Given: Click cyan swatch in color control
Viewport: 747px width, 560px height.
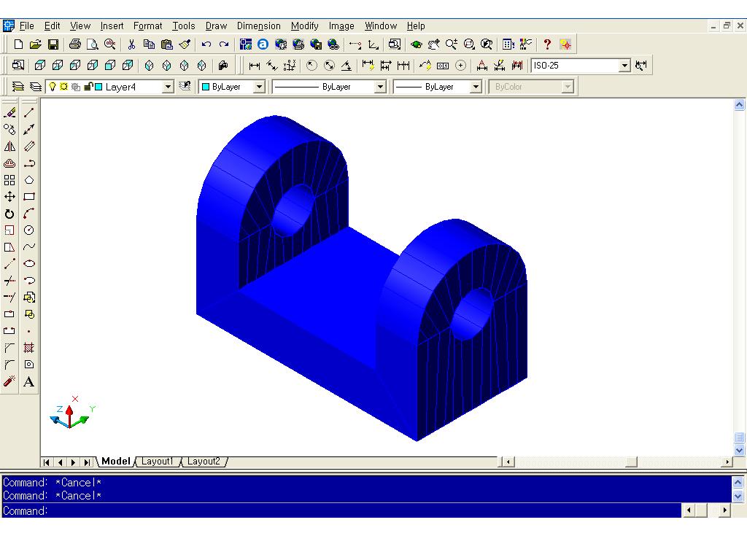Looking at the screenshot, I should tap(206, 87).
